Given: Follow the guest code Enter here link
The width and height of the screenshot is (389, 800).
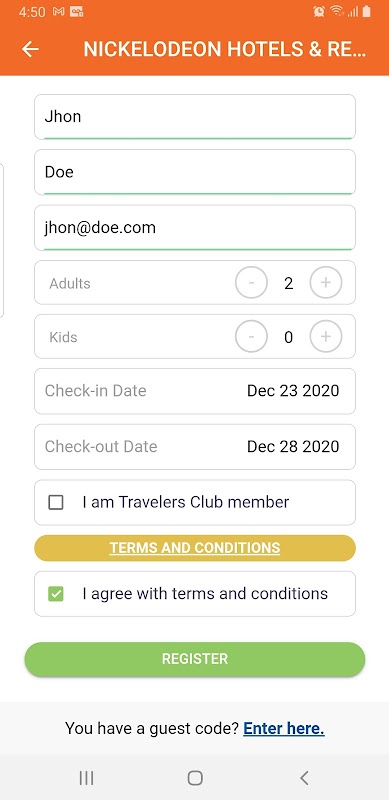Looking at the screenshot, I should click(x=284, y=729).
